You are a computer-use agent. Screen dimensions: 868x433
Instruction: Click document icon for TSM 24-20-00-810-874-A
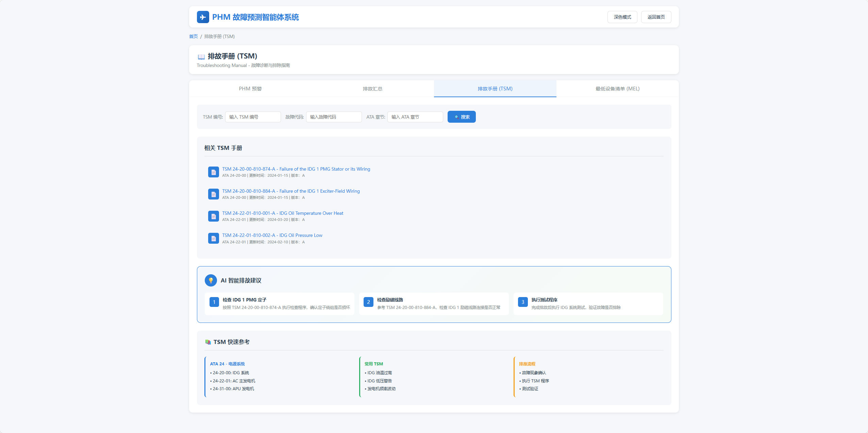tap(214, 172)
